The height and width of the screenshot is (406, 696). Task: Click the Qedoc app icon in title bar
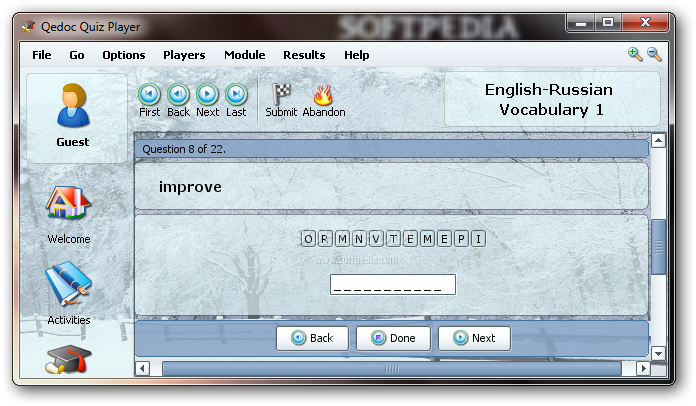pyautogui.click(x=28, y=27)
